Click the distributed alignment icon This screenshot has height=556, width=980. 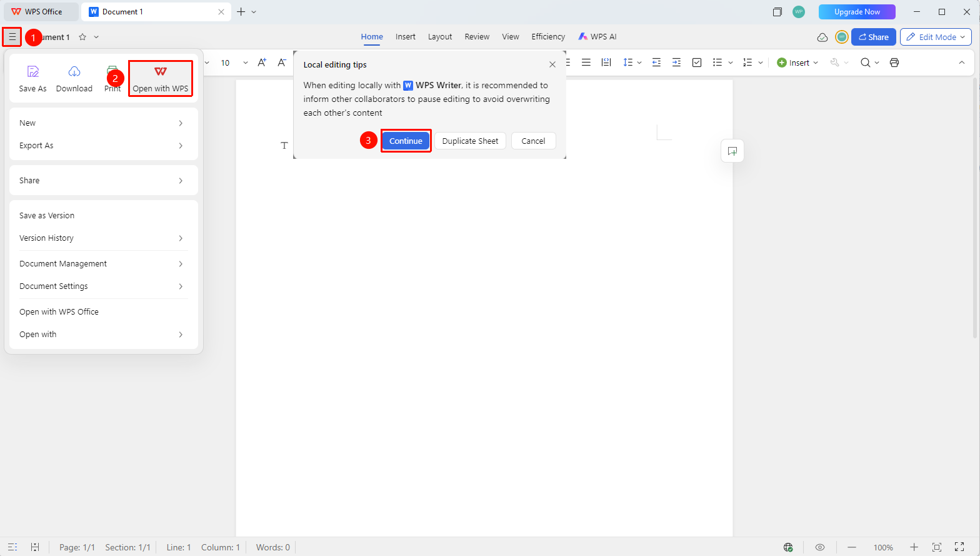click(606, 63)
